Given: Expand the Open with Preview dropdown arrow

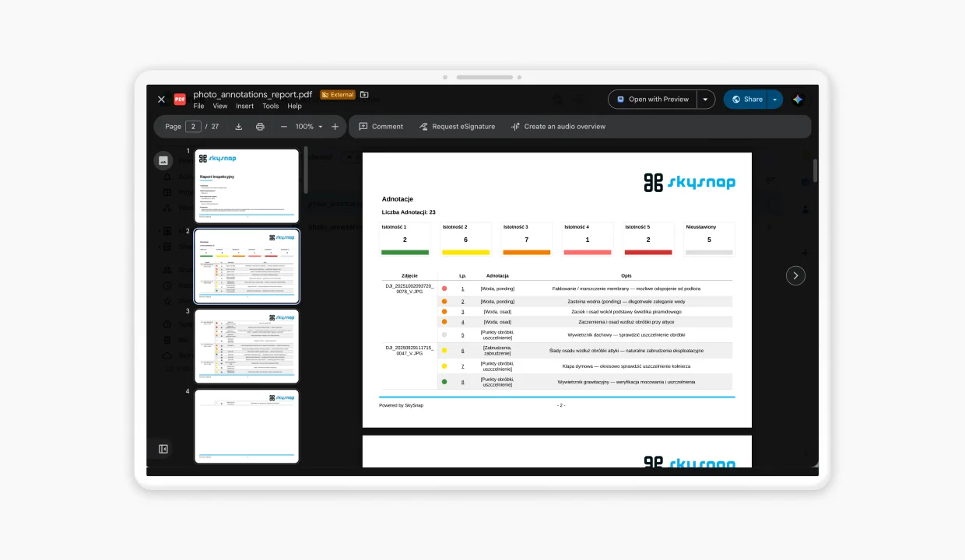Looking at the screenshot, I should (706, 100).
